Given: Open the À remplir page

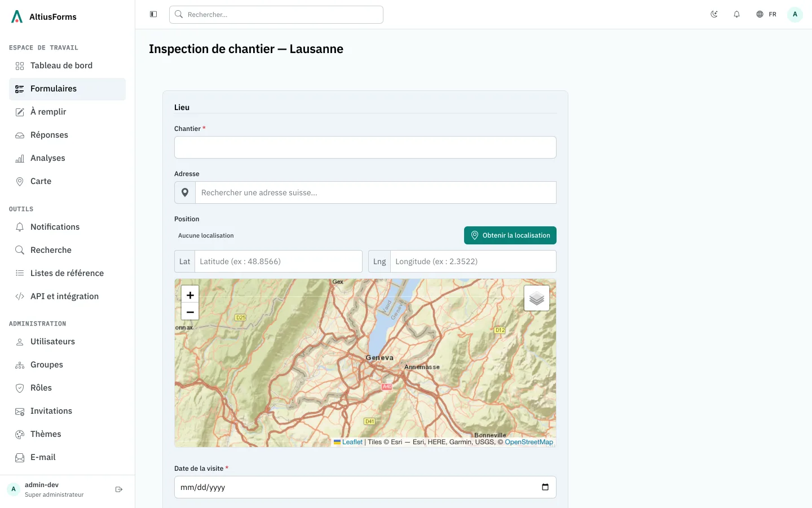Looking at the screenshot, I should click(x=67, y=112).
